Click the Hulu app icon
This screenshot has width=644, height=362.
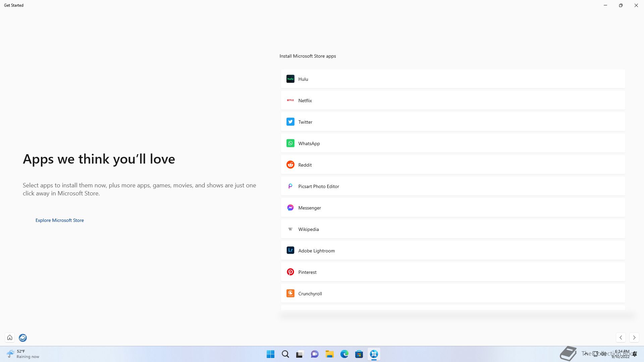point(290,79)
